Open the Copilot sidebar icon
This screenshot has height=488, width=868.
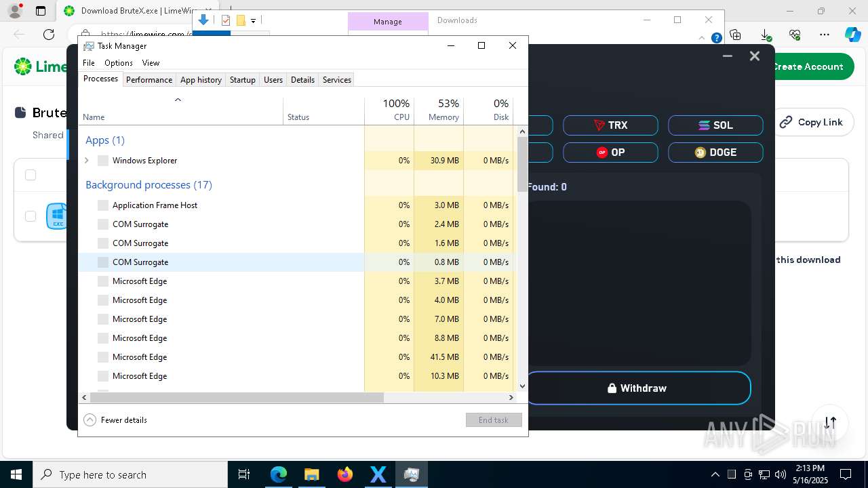852,35
